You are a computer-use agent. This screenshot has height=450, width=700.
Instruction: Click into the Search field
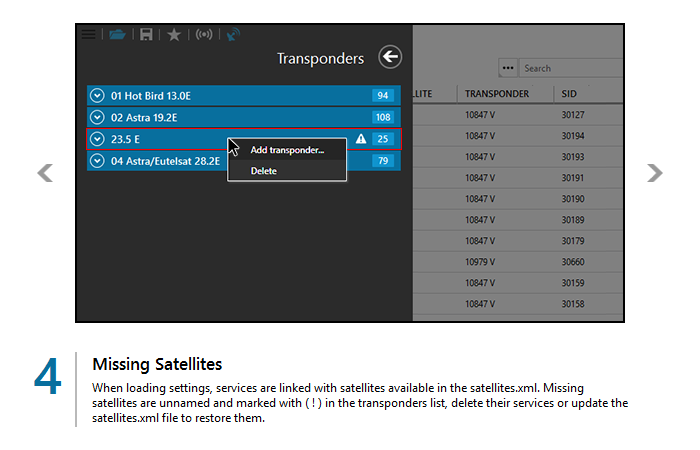(x=570, y=68)
